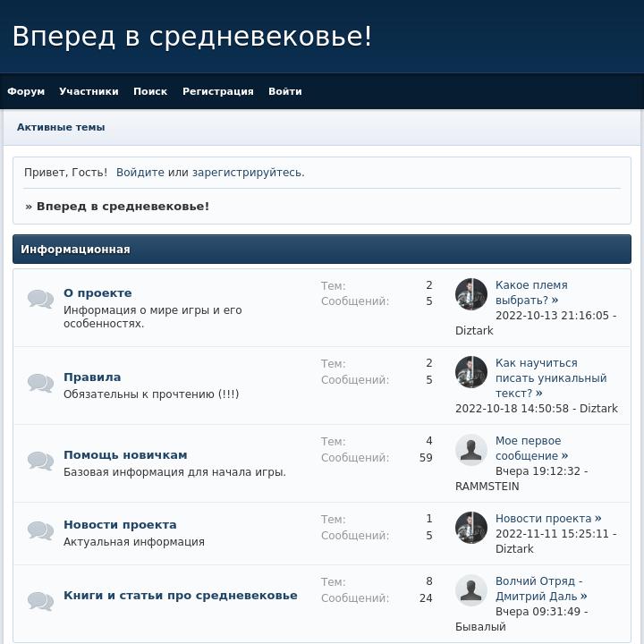Open last post Новости проекта » link
The height and width of the screenshot is (644, 644).
click(548, 518)
